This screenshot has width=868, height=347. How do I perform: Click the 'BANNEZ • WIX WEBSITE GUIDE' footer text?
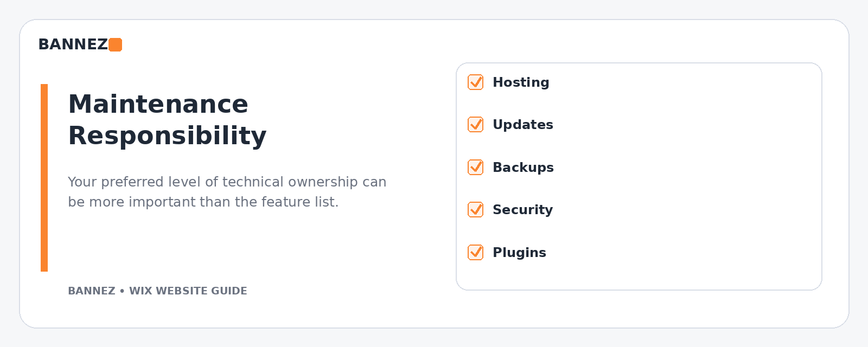[x=157, y=291]
